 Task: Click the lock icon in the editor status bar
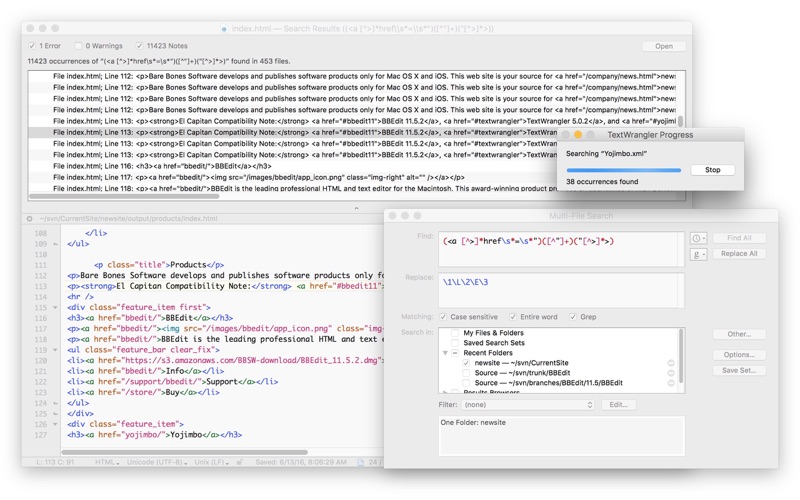tap(239, 462)
